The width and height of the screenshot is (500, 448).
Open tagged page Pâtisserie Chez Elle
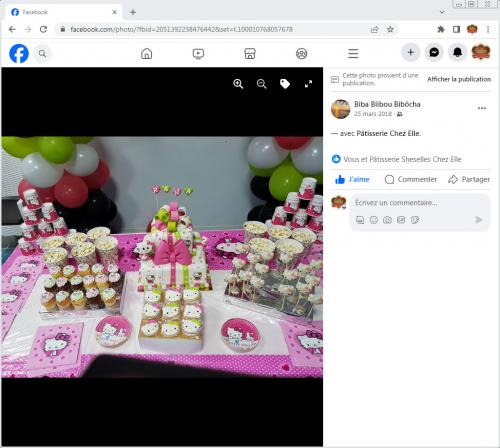tap(389, 133)
